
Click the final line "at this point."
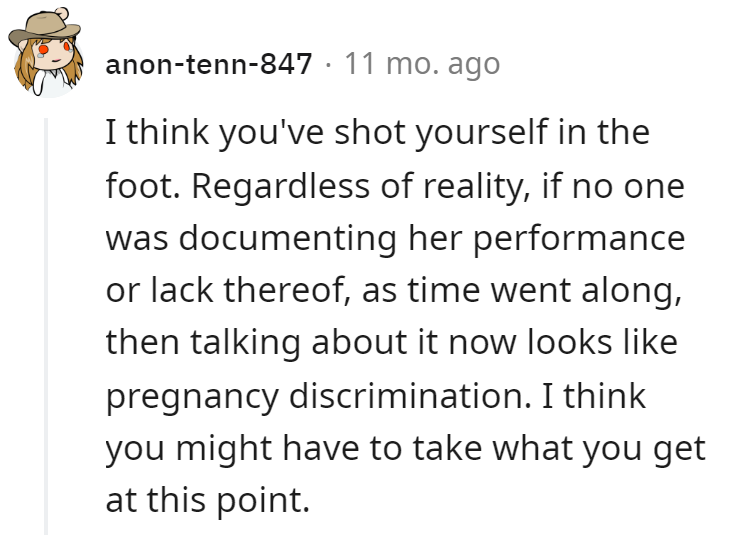(x=203, y=500)
